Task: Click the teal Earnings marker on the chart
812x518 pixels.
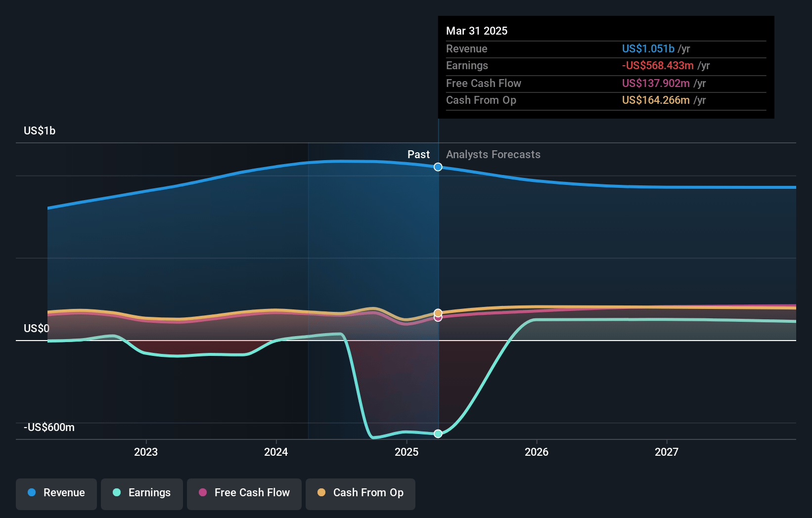Action: (x=438, y=433)
